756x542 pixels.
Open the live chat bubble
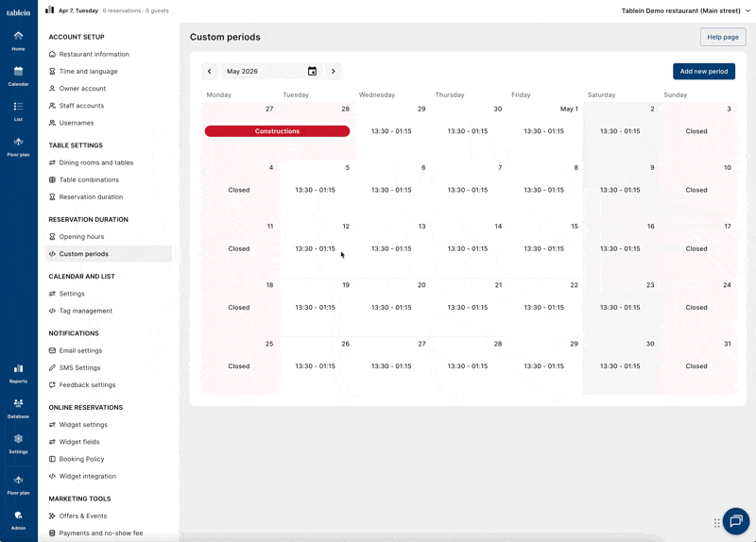point(736,521)
